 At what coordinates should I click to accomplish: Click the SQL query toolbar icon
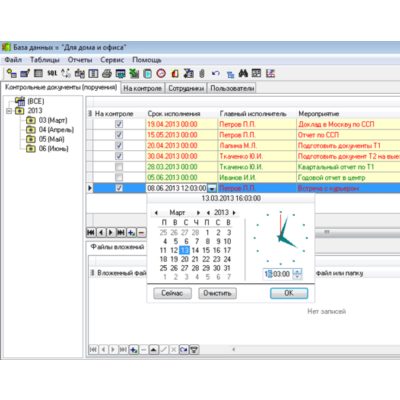52,73
